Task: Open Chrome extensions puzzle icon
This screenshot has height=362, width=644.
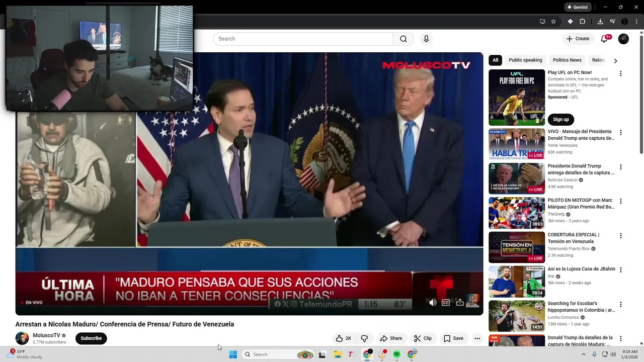Action: point(583,22)
